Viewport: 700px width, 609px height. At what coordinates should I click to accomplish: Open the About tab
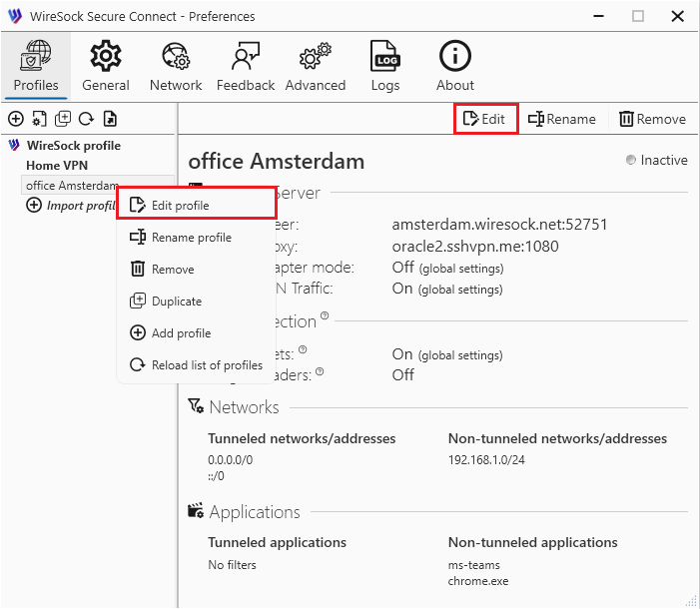point(455,66)
